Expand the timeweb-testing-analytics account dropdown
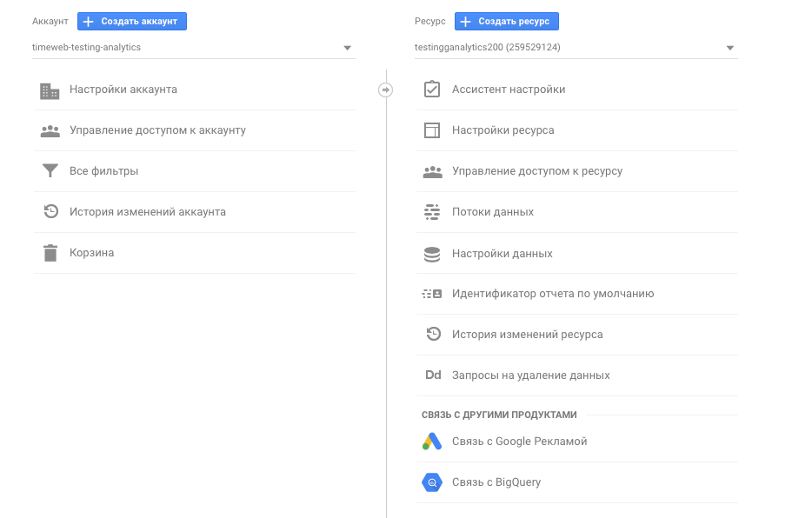812x518 pixels. (x=347, y=48)
